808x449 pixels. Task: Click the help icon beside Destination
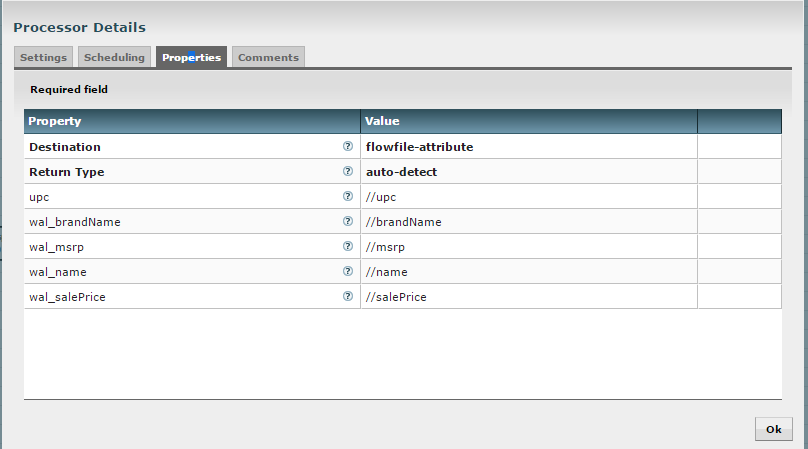[x=348, y=146]
